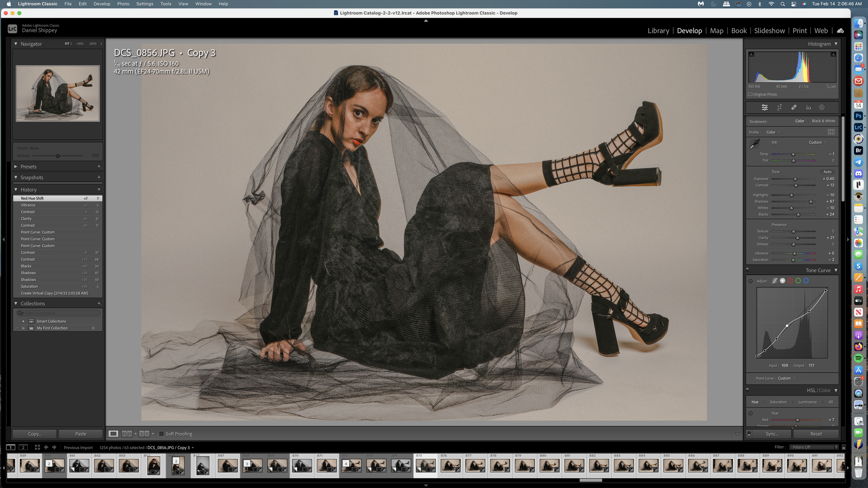This screenshot has width=868, height=488.
Task: Select the HSL Luminance tab
Action: (808, 402)
